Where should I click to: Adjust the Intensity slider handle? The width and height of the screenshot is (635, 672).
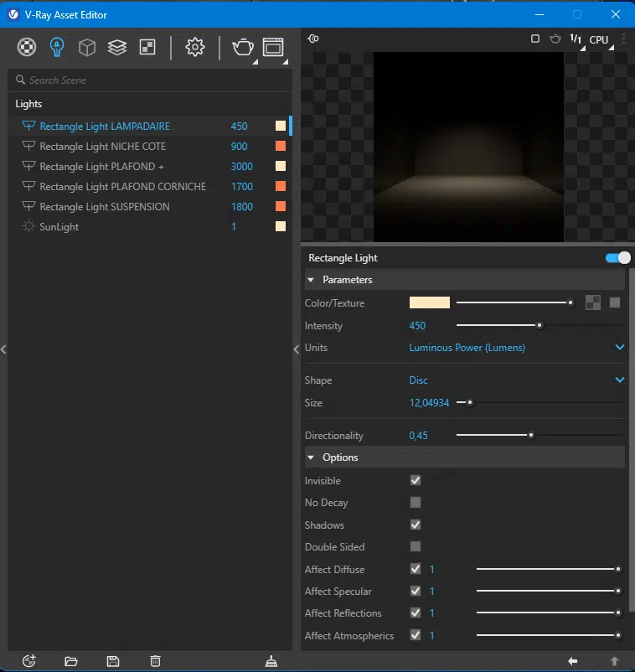point(539,325)
